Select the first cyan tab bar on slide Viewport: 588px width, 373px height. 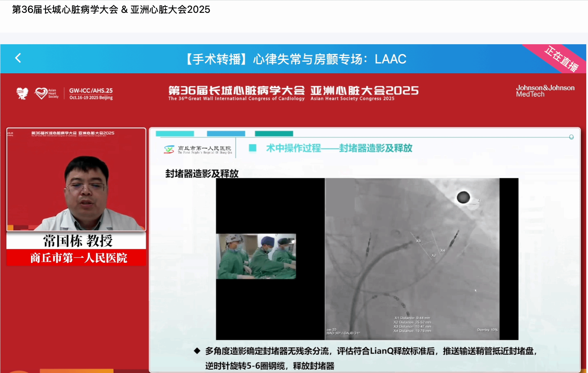(175, 134)
